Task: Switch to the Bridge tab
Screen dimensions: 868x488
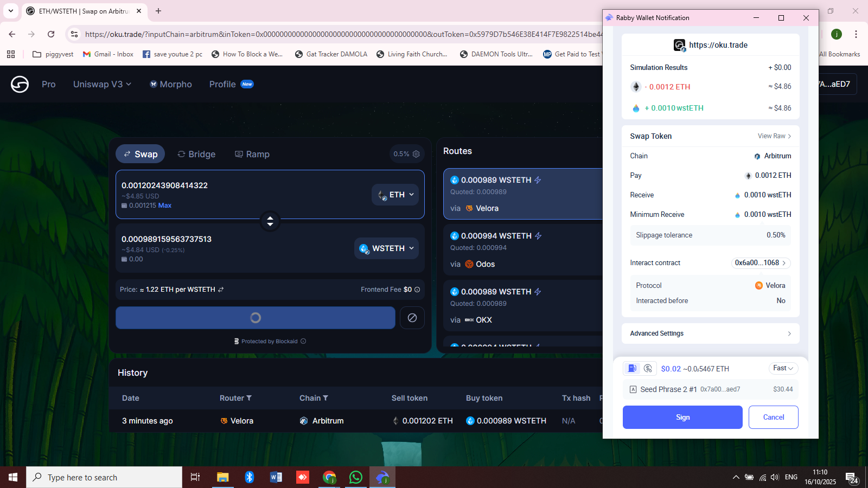Action: pyautogui.click(x=196, y=155)
